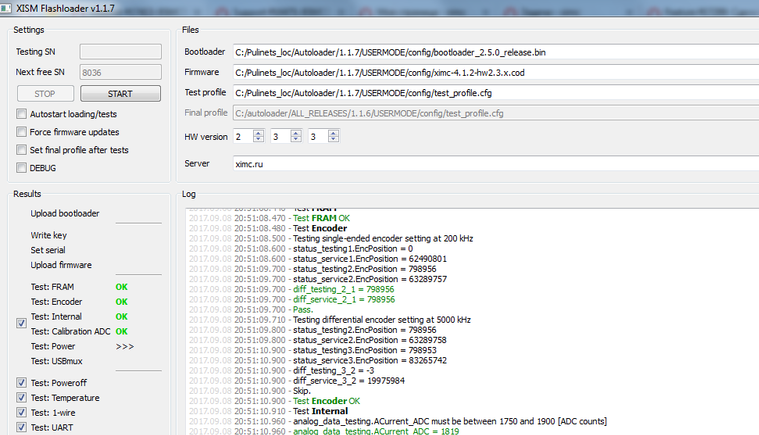Uncheck the Test: Temperature checkbox
The width and height of the screenshot is (759, 435).
coord(21,398)
